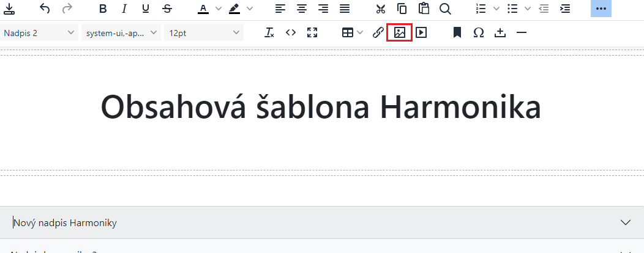Click the Obsahová šablona Harmonika heading
Viewport: 644px width, 253px height.
321,108
